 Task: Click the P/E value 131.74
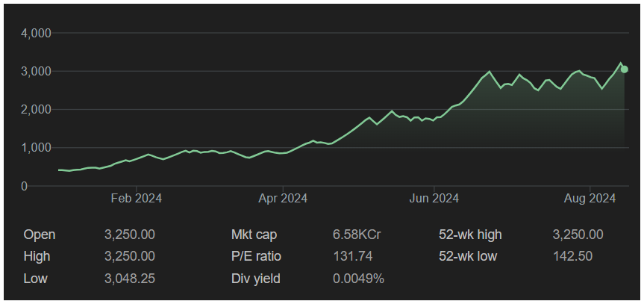pyautogui.click(x=353, y=256)
